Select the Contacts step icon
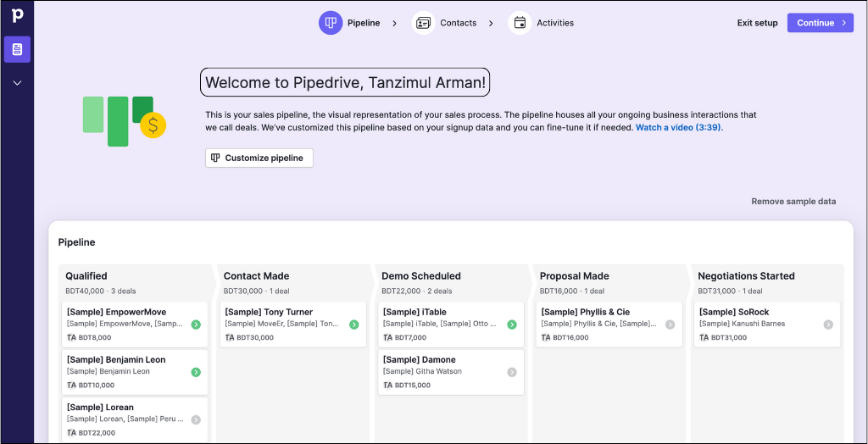This screenshot has height=444, width=868. tap(424, 23)
